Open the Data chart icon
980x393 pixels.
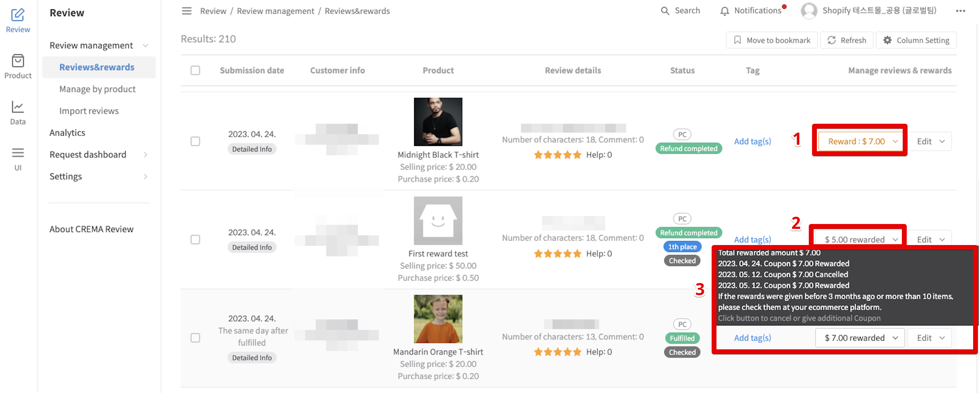tap(18, 107)
